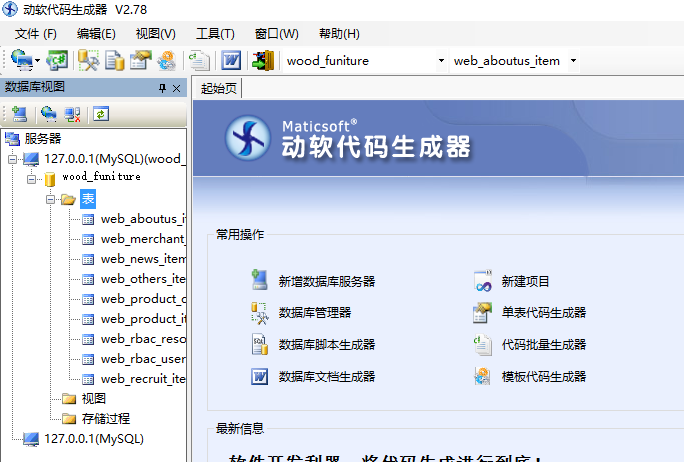Click the template code generator gear toolbar icon
684x462 pixels.
[x=167, y=60]
